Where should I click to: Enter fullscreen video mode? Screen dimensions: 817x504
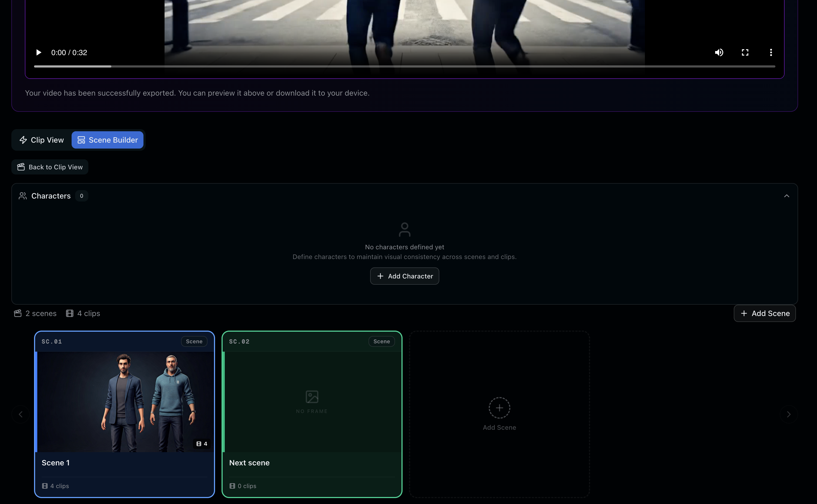[x=745, y=52]
